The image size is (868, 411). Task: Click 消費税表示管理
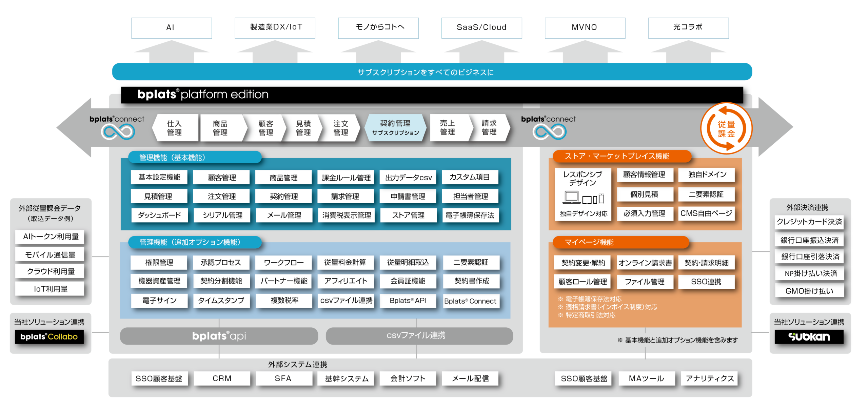346,215
